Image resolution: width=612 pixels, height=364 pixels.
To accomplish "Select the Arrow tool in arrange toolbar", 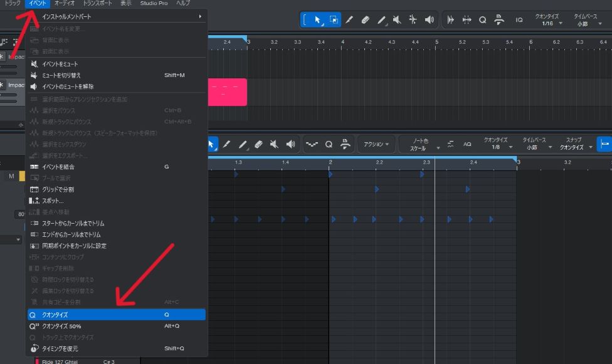I will click(318, 20).
